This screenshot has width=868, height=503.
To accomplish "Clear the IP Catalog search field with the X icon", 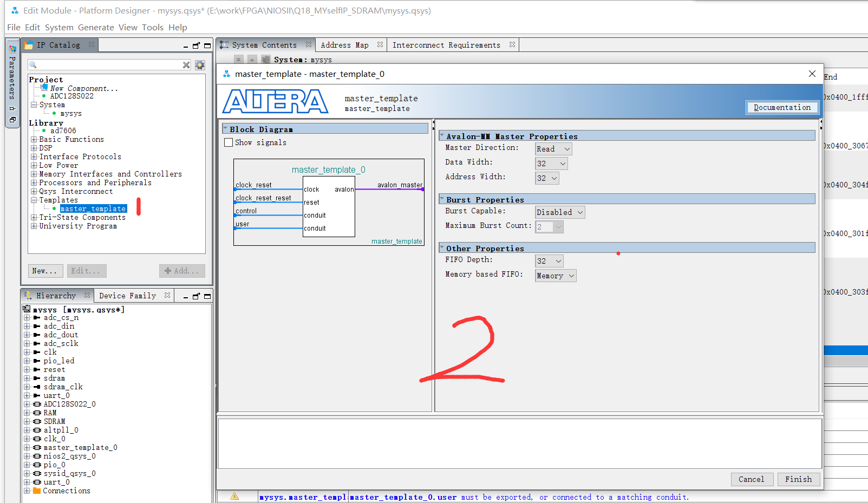I will (x=186, y=64).
